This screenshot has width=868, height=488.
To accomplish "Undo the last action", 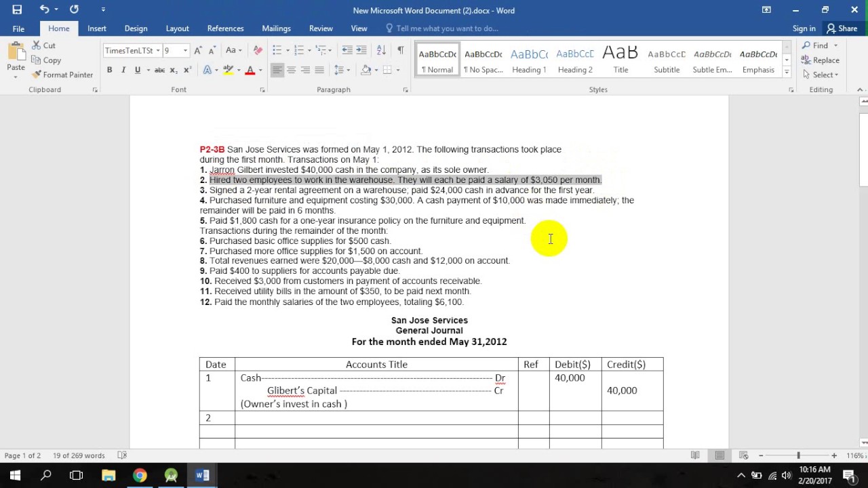I will 44,9.
